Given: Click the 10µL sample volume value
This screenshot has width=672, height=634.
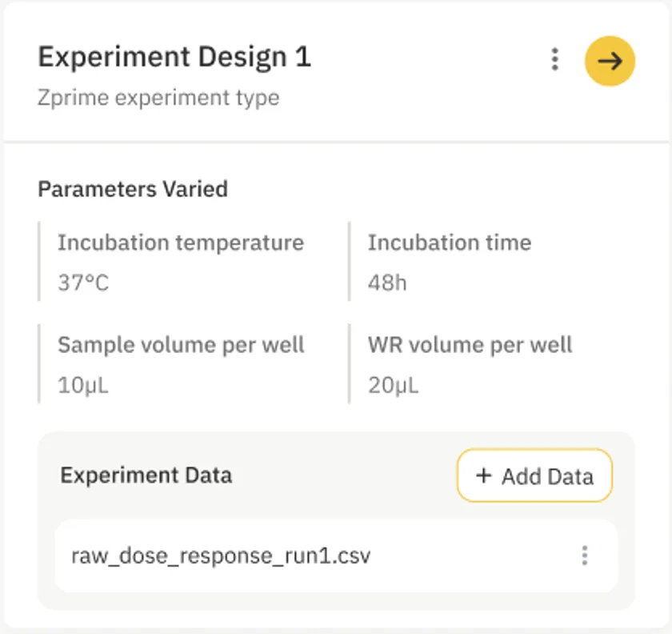Looking at the screenshot, I should (x=83, y=385).
